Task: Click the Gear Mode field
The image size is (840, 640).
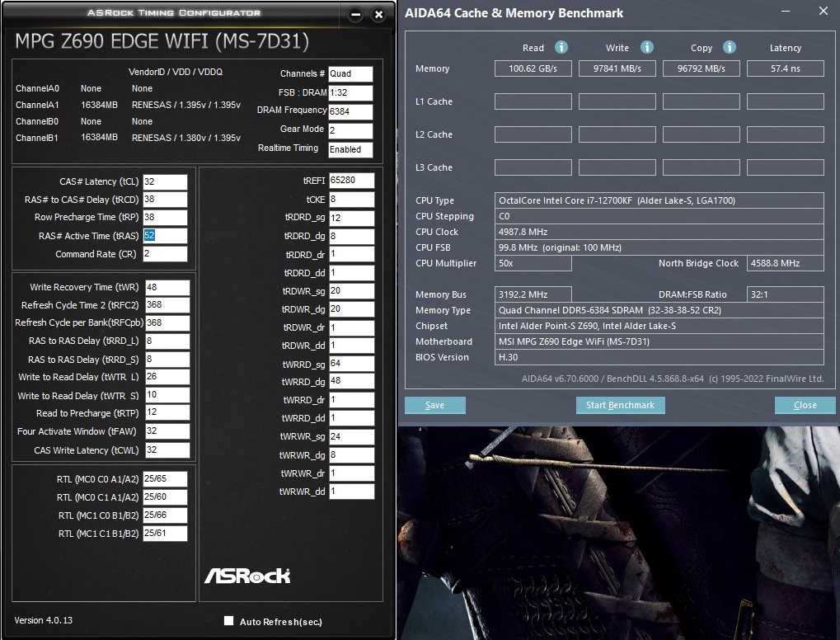Action: (350, 130)
